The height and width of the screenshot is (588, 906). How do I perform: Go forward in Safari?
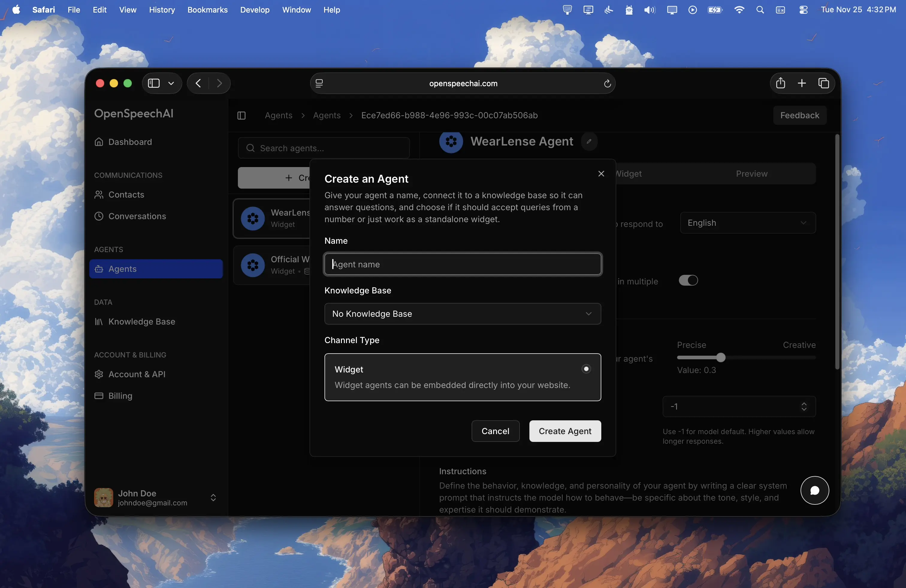pyautogui.click(x=219, y=83)
